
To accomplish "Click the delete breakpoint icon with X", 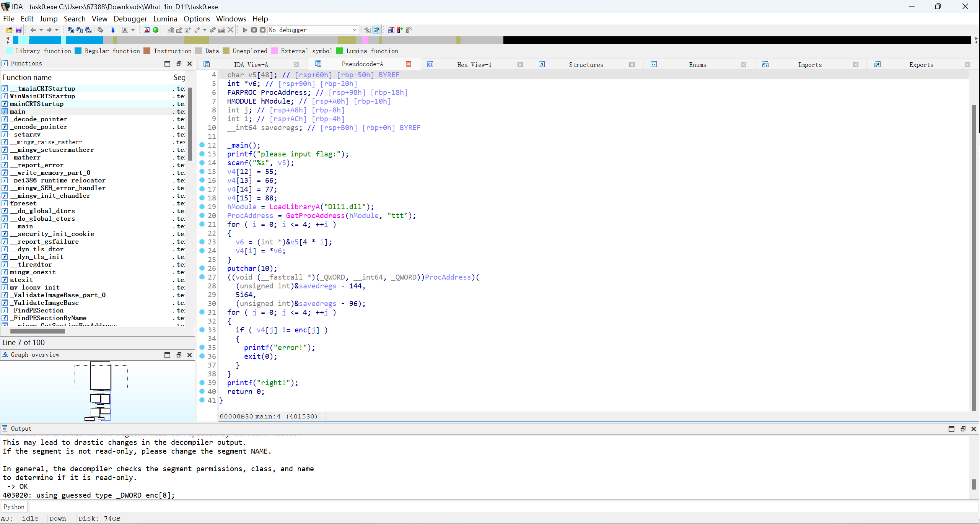I will pyautogui.click(x=409, y=30).
